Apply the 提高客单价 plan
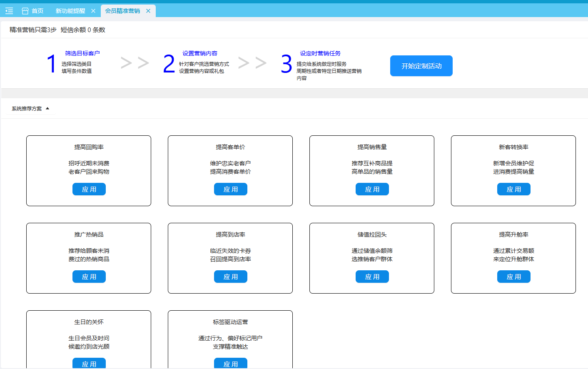This screenshot has height=369, width=588. pyautogui.click(x=230, y=189)
